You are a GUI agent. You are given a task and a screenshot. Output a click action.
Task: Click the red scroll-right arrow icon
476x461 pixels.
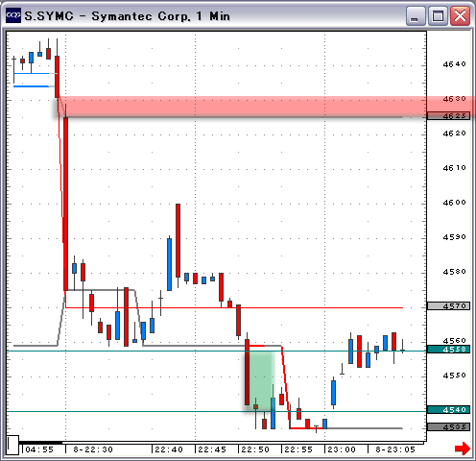point(463,449)
